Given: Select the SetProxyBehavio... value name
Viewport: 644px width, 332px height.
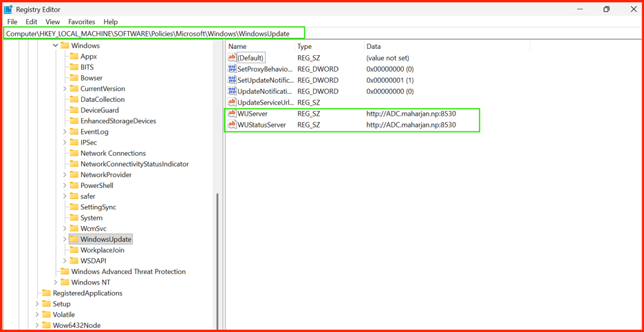Looking at the screenshot, I should tap(265, 69).
